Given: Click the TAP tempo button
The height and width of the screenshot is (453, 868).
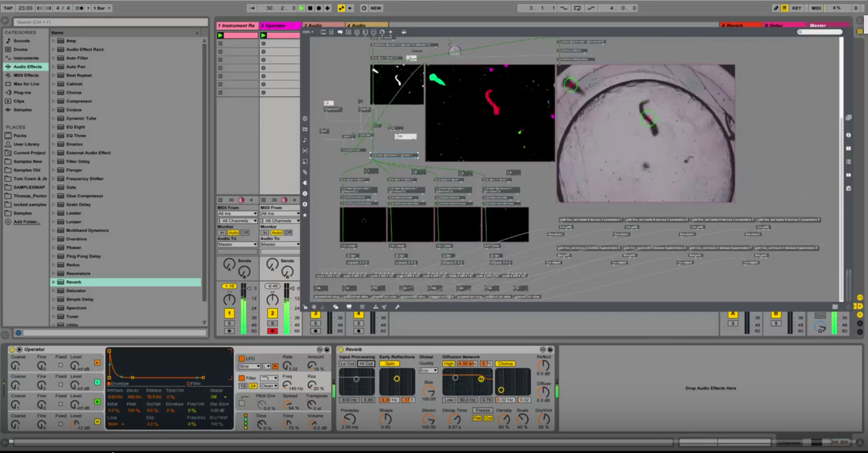Looking at the screenshot, I should [8, 8].
